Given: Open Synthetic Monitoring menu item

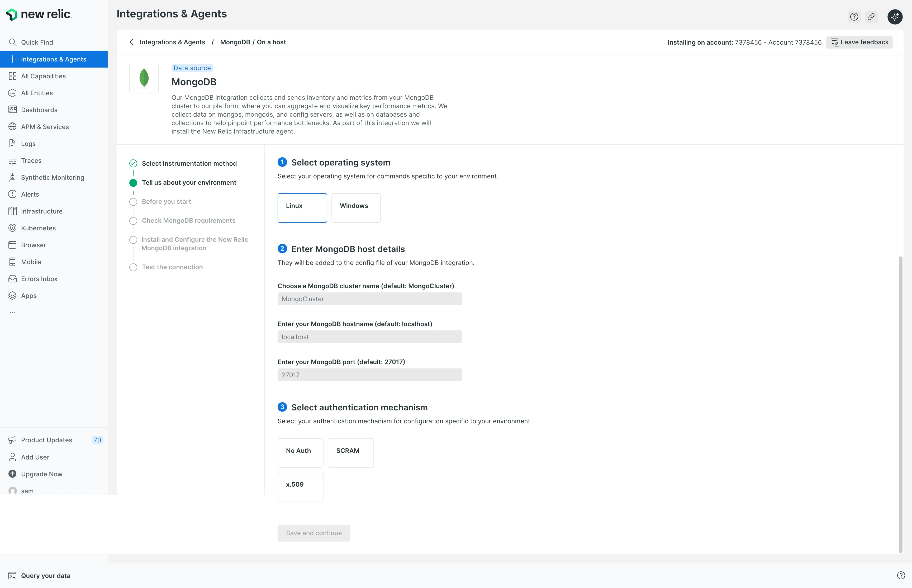Looking at the screenshot, I should [x=54, y=177].
